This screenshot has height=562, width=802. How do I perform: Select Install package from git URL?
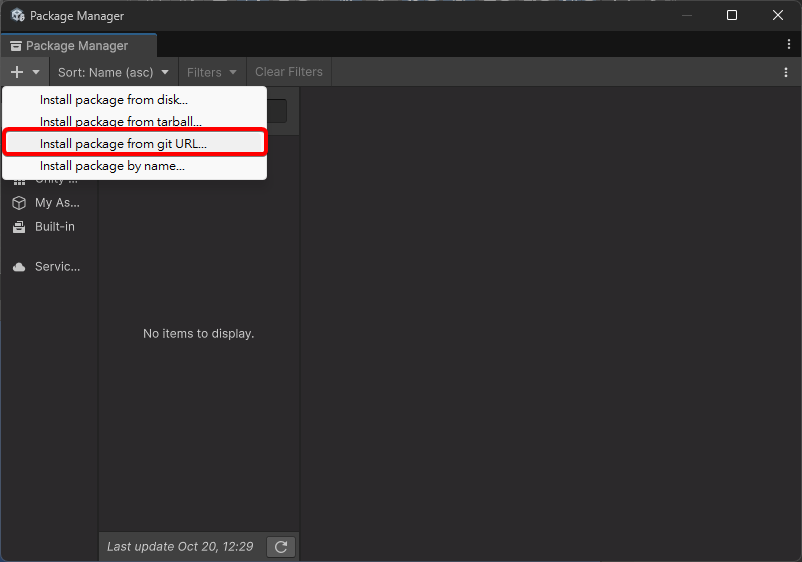(123, 144)
